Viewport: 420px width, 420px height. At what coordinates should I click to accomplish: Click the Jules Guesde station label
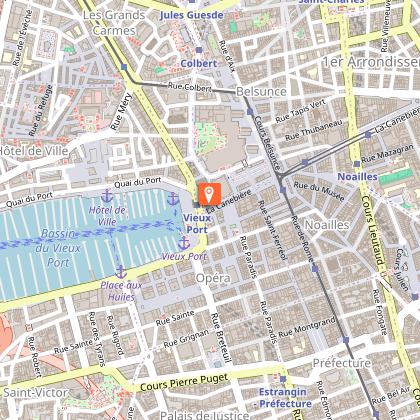191,15
